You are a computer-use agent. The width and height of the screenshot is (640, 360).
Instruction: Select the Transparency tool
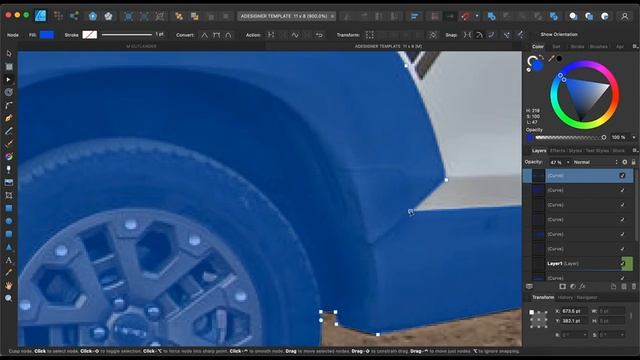[9, 169]
